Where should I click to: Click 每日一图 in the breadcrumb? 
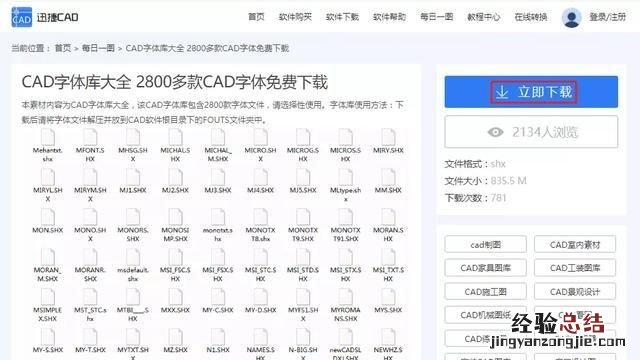[x=98, y=48]
